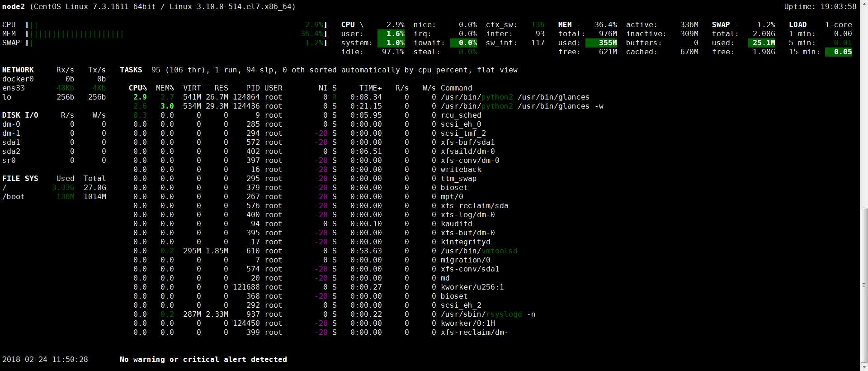Select the kworker/0:1H process row
This screenshot has width=868, height=371.
(314, 323)
